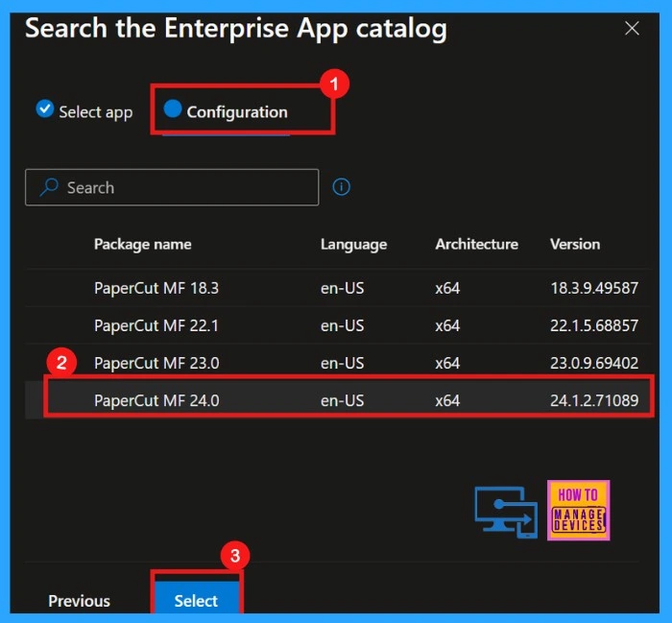
Task: Go back with the Previous button
Action: 80,600
